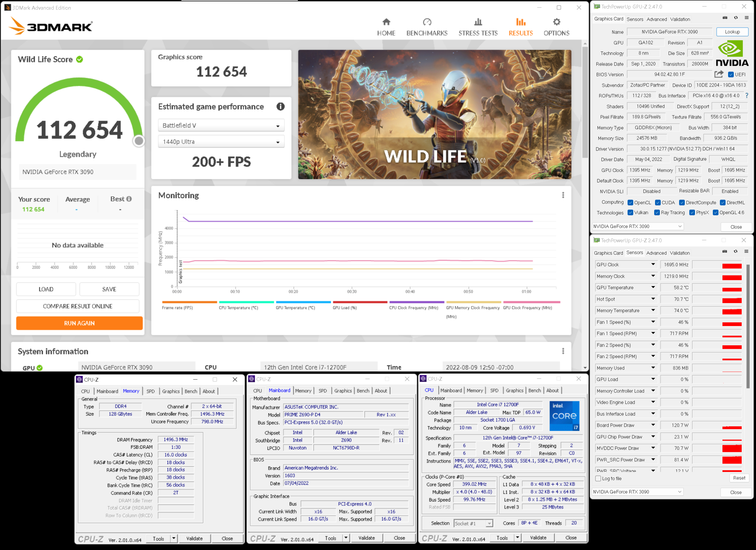Open Tools dropdown arrow in CPU-Z Memory window

(x=173, y=538)
